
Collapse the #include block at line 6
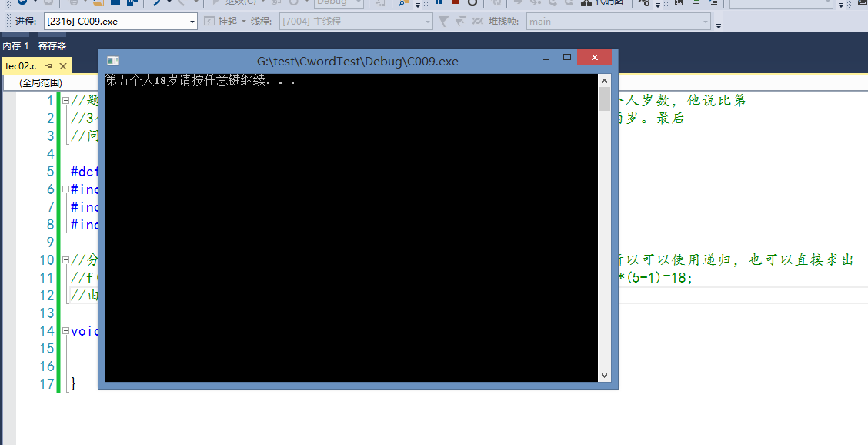click(x=65, y=189)
